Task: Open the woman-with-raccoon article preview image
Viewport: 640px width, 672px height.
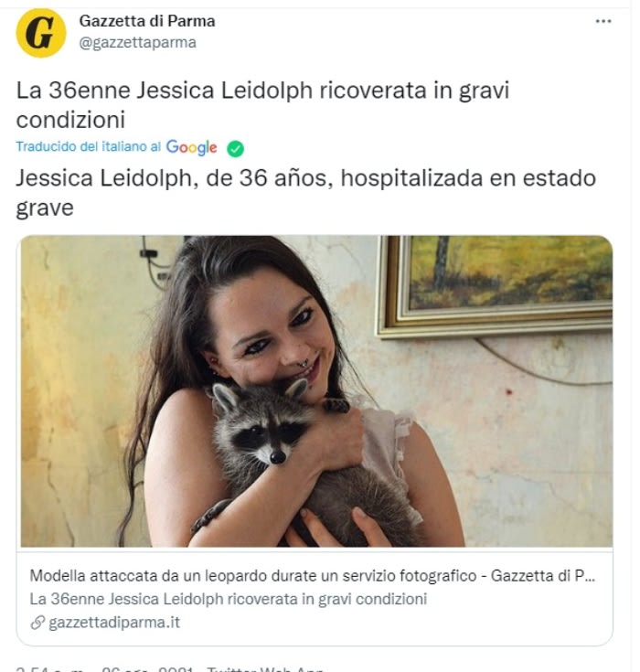Action: [x=316, y=391]
